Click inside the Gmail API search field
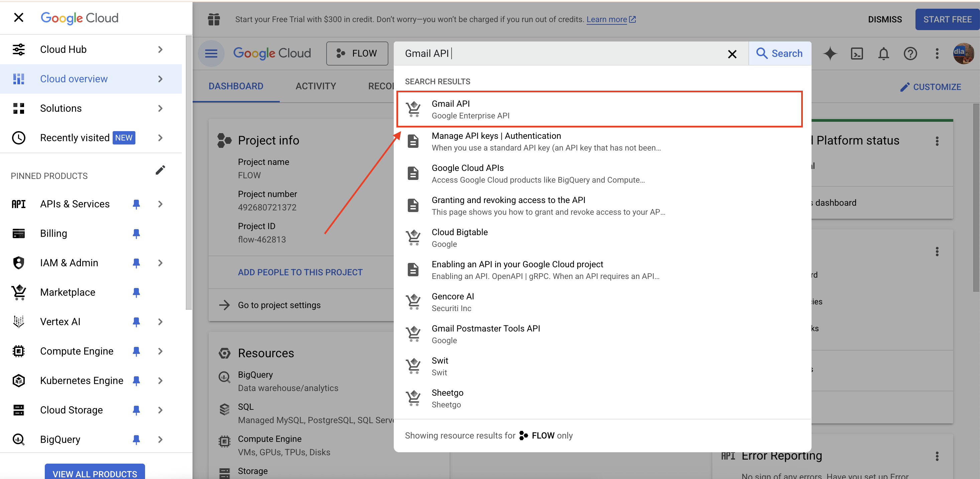Screen dimensions: 980x479 563,54
